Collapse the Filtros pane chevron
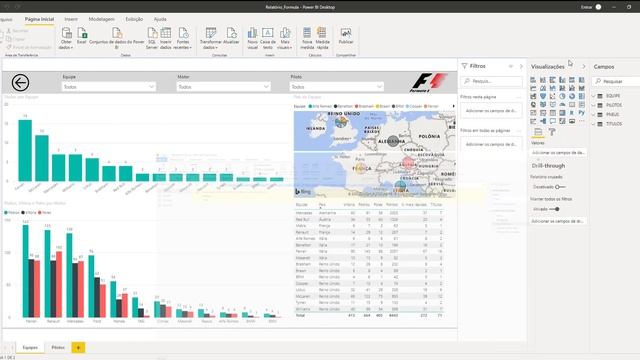This screenshot has height=360, width=640. (521, 66)
